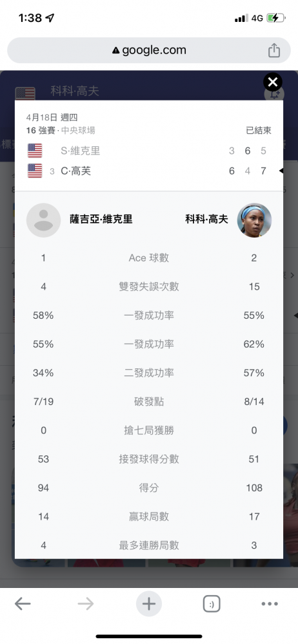The image size is (298, 644).
Task: Select player name 科科·高芙
Action: [206, 220]
